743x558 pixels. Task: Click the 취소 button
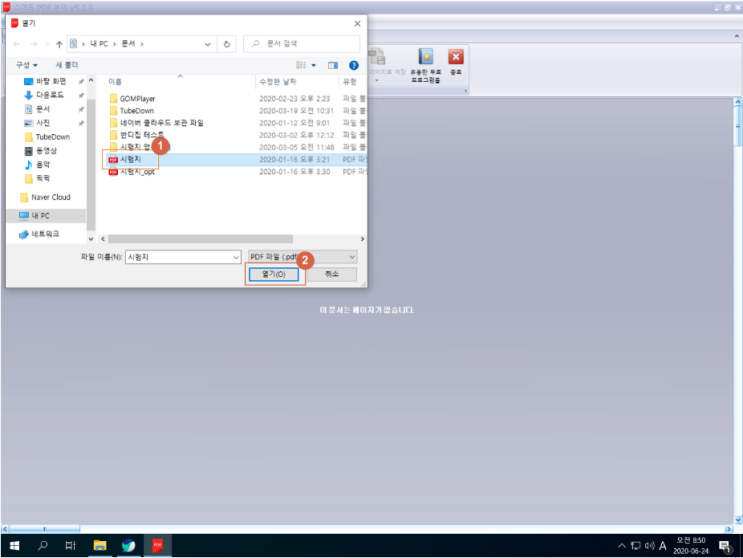(x=332, y=274)
